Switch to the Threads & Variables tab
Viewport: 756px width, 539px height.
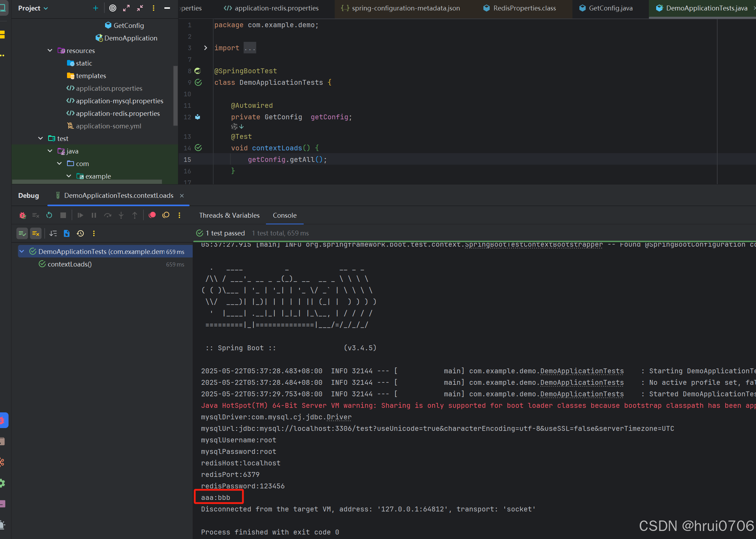click(x=229, y=215)
